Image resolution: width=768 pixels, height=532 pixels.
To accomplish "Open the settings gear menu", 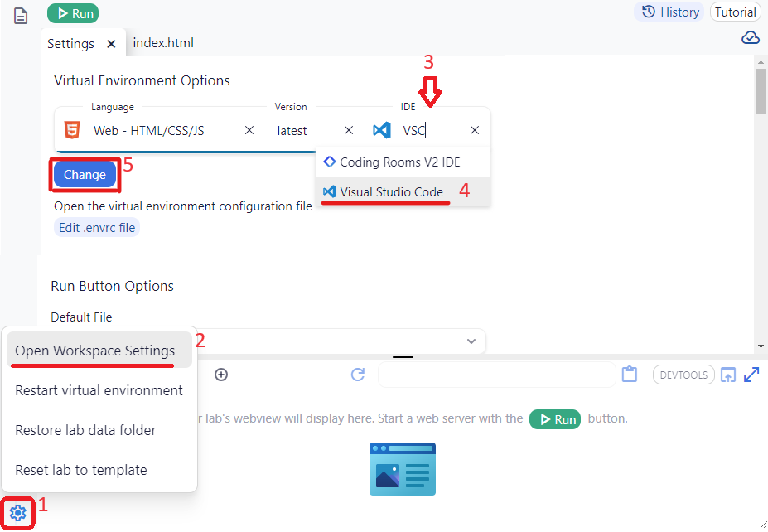I will coord(17,513).
